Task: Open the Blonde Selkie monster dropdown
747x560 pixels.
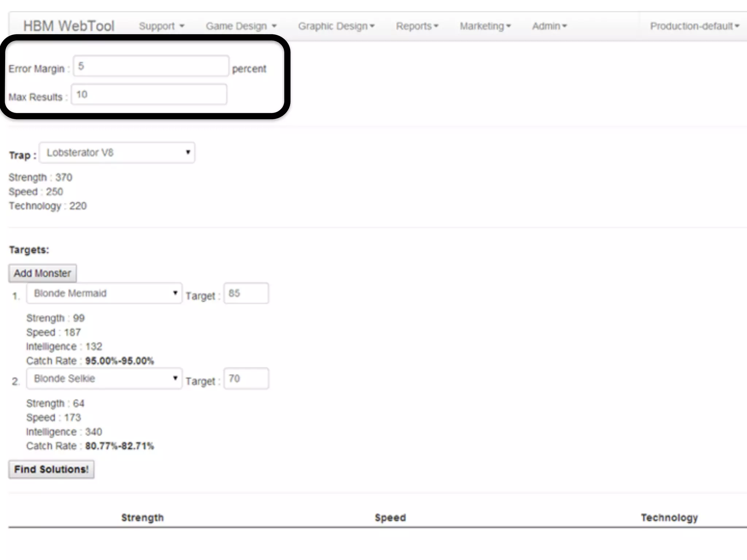Action: [x=104, y=379]
